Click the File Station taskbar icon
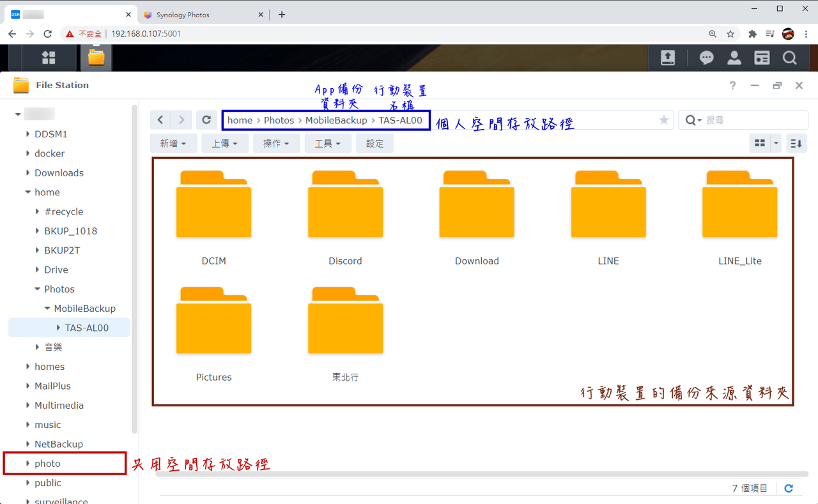This screenshot has height=504, width=818. click(96, 57)
